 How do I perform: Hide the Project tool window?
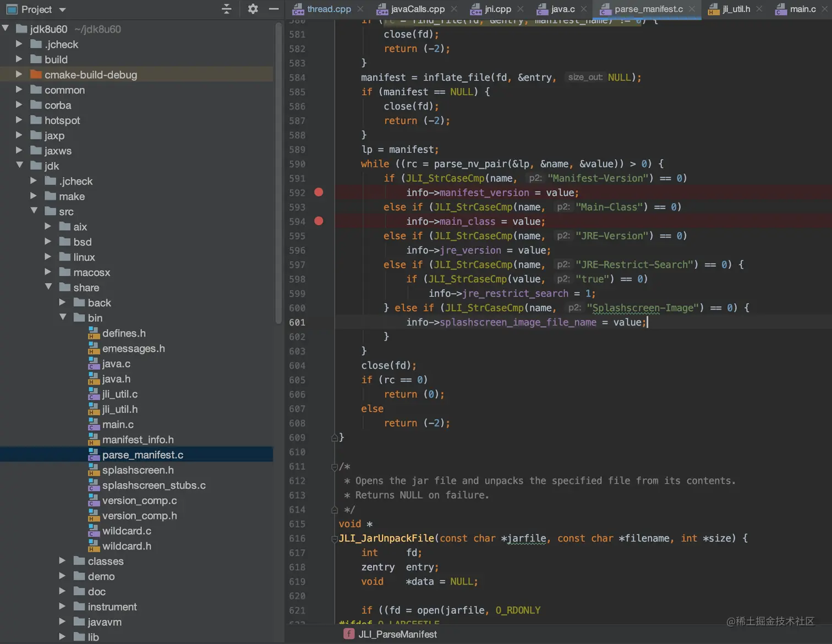(x=273, y=9)
